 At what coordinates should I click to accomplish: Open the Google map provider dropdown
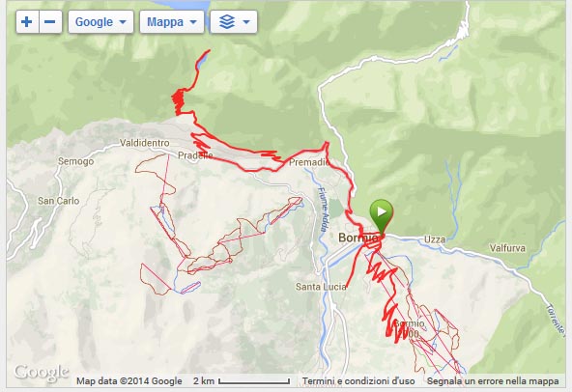100,22
